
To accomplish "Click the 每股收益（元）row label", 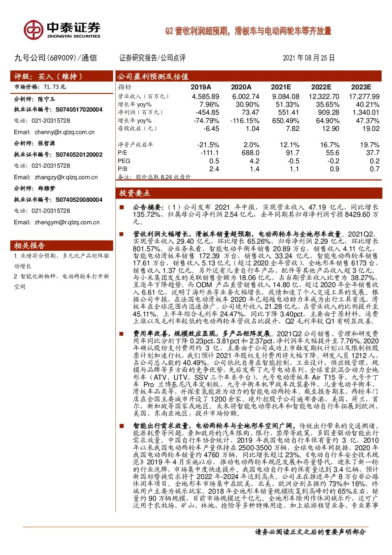I will coord(138,129).
